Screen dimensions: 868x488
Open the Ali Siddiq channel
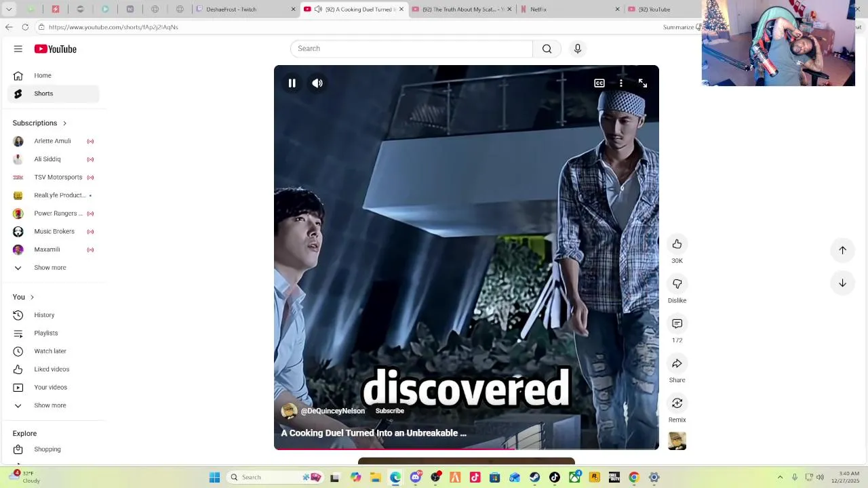(x=53, y=159)
